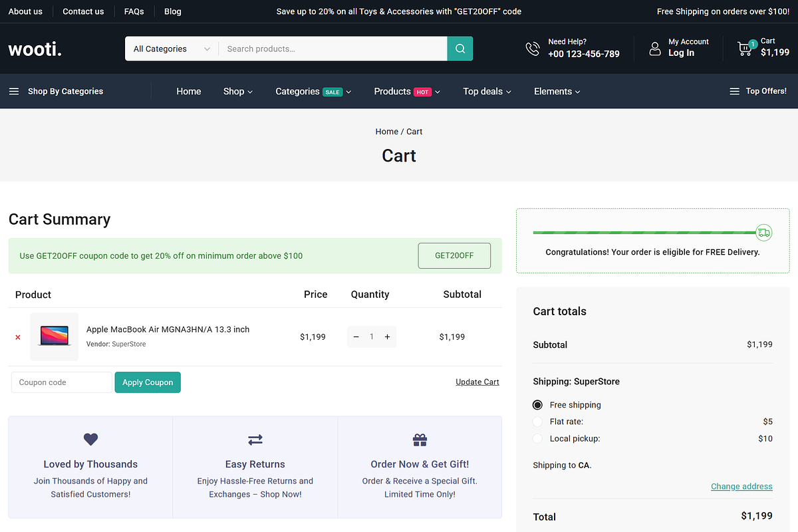Open Shop By Categories hamburger icon
Screen dimensions: 798x532
(x=14, y=92)
